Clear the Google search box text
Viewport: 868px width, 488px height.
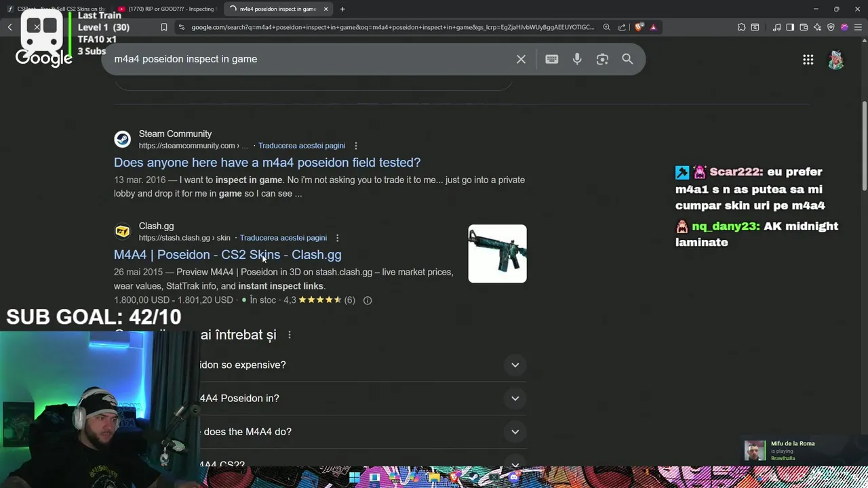pos(521,59)
